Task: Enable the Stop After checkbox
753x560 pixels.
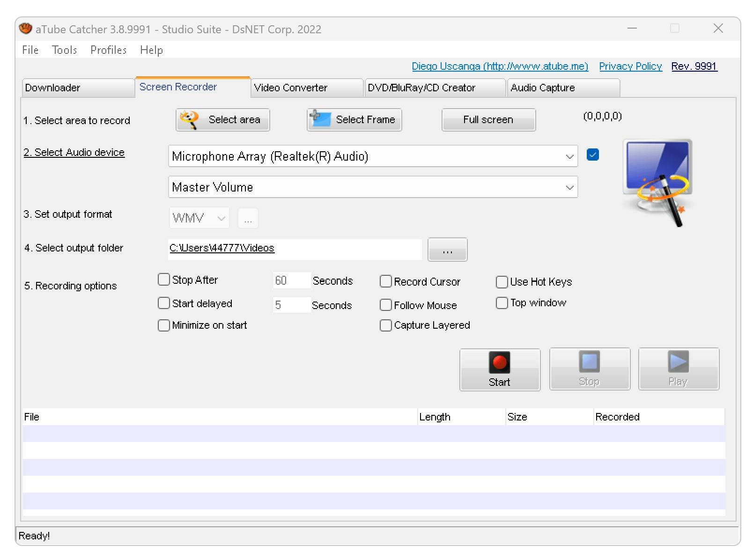Action: click(x=164, y=280)
